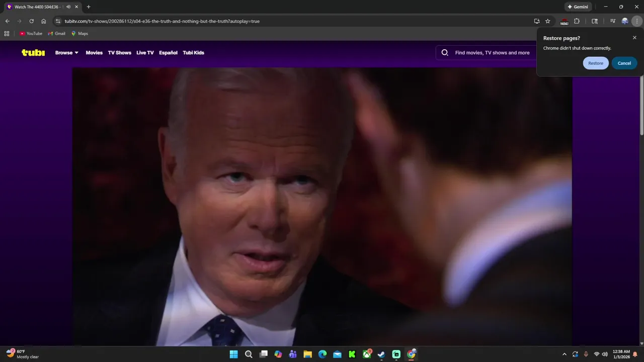Click the video player area
This screenshot has width=644, height=362.
[322, 207]
